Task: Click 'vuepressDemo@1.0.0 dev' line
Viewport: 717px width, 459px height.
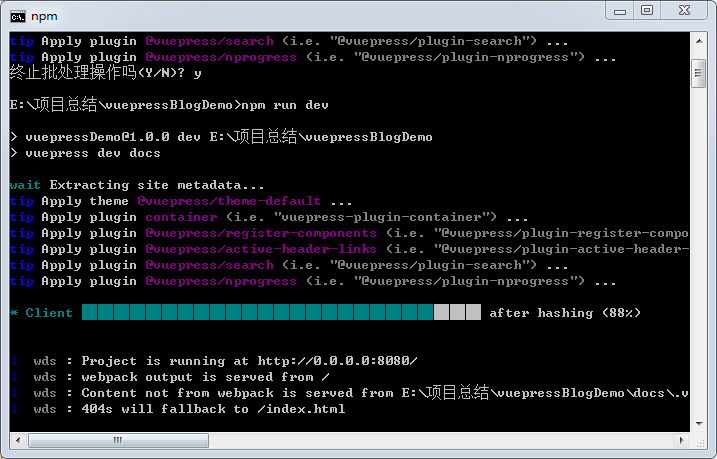Action: pyautogui.click(x=221, y=137)
